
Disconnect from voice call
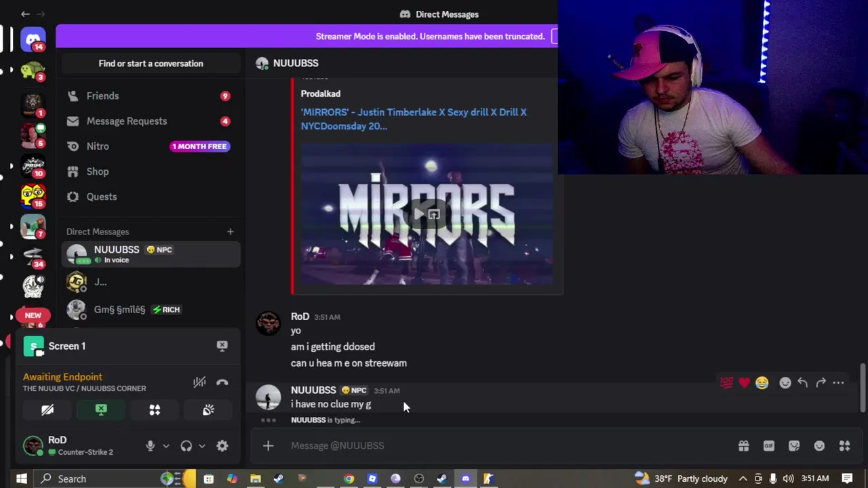[x=222, y=382]
